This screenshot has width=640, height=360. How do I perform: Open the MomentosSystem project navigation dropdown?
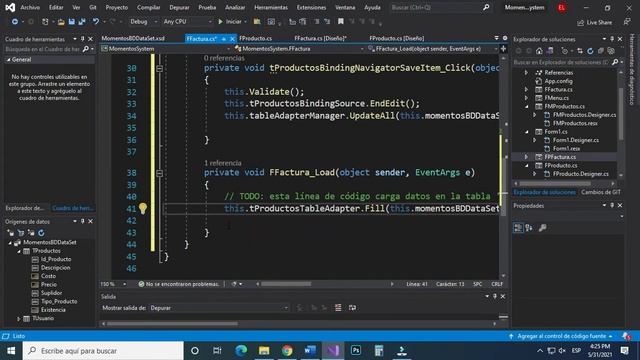(x=166, y=49)
